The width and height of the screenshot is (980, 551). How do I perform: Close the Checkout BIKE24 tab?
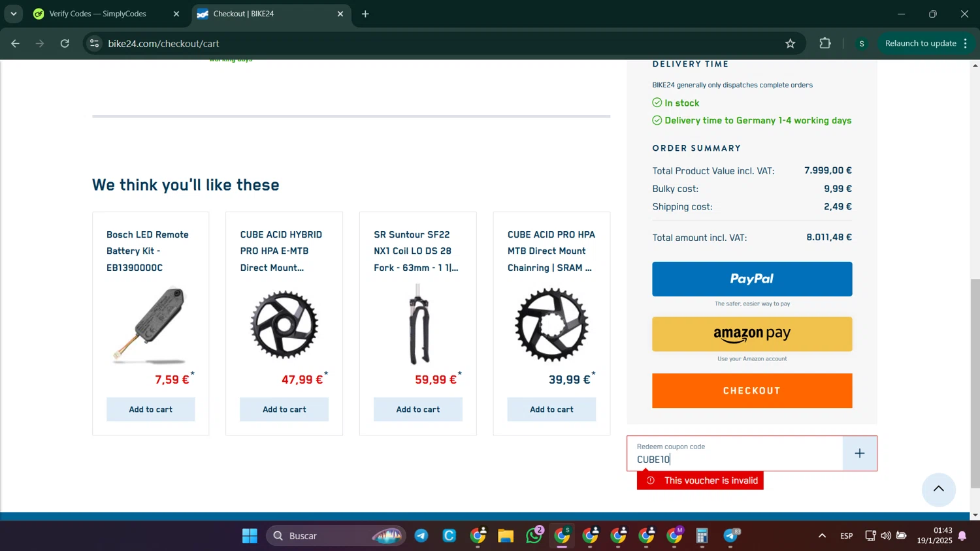tap(340, 14)
